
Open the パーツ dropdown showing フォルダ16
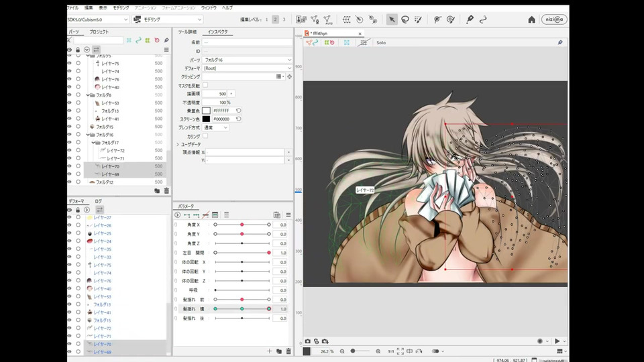(x=248, y=60)
